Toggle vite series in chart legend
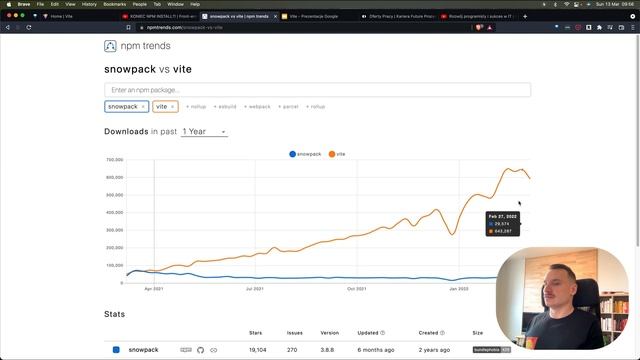This screenshot has width=640, height=360. 337,154
